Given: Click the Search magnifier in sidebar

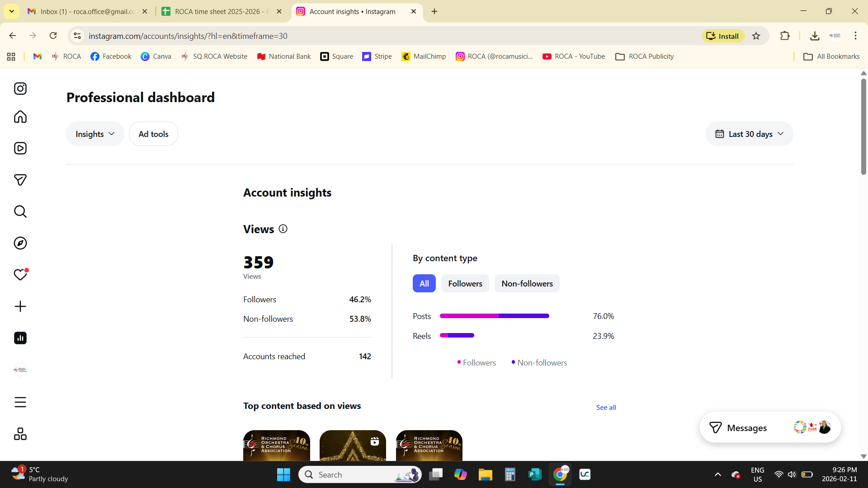Looking at the screenshot, I should point(20,211).
